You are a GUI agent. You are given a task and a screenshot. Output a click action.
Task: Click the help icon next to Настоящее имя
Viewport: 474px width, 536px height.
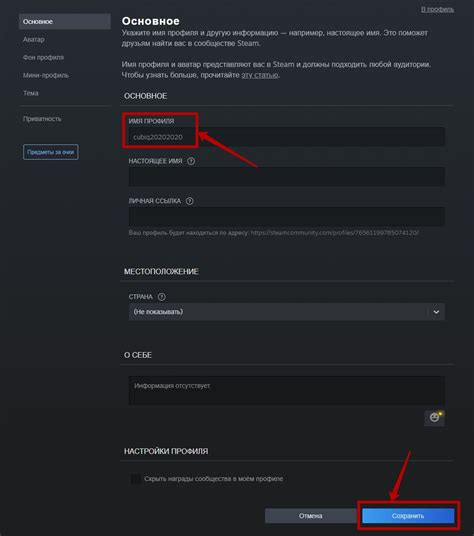tap(191, 161)
